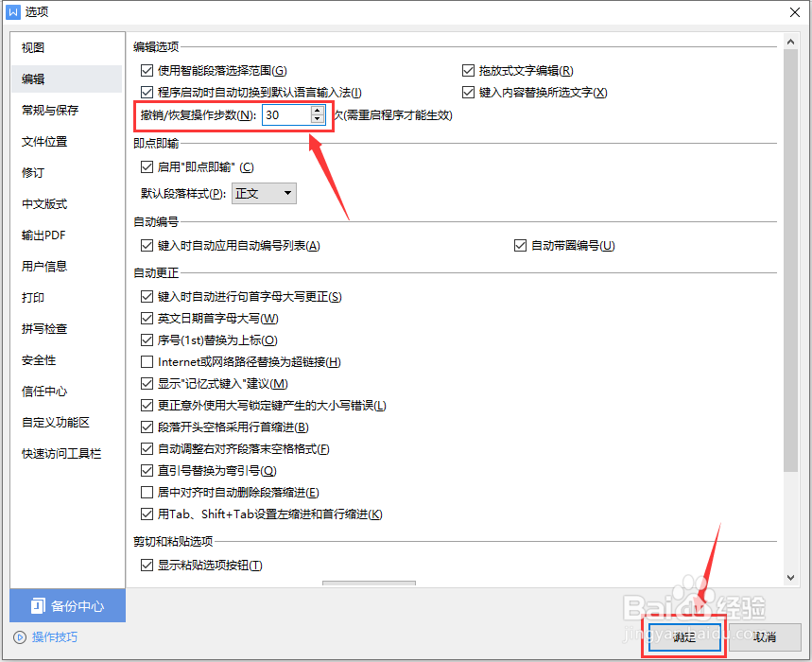Select the 视图 category

66,47
